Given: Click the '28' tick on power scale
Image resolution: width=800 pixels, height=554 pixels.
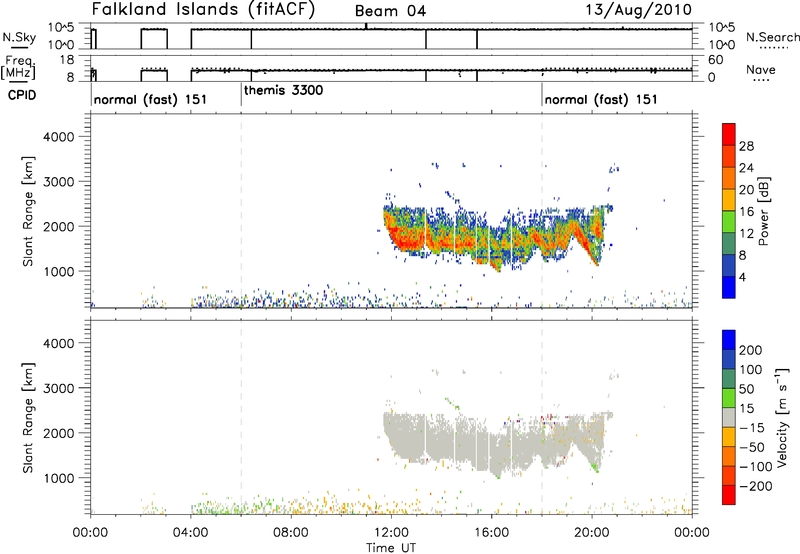Looking at the screenshot, I should (746, 146).
